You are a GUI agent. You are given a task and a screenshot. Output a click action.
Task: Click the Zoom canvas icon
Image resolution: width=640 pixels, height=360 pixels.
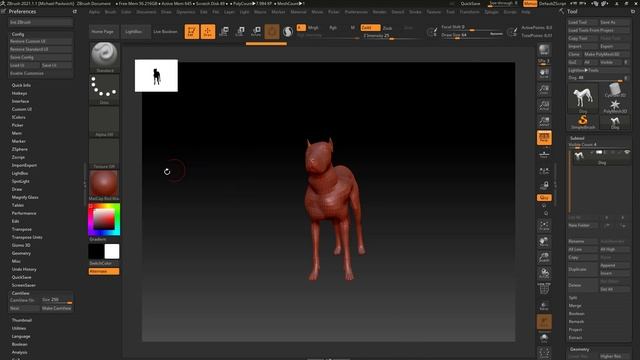tap(544, 89)
